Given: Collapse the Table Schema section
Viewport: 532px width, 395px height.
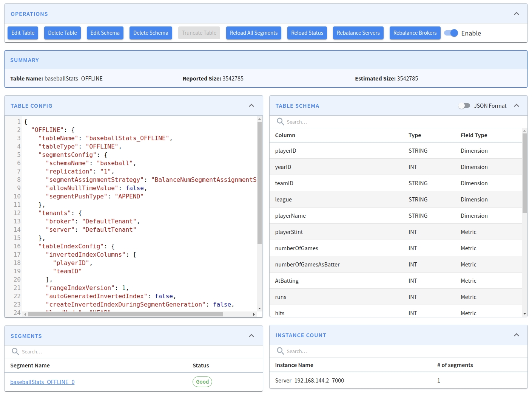Looking at the screenshot, I should [x=517, y=105].
